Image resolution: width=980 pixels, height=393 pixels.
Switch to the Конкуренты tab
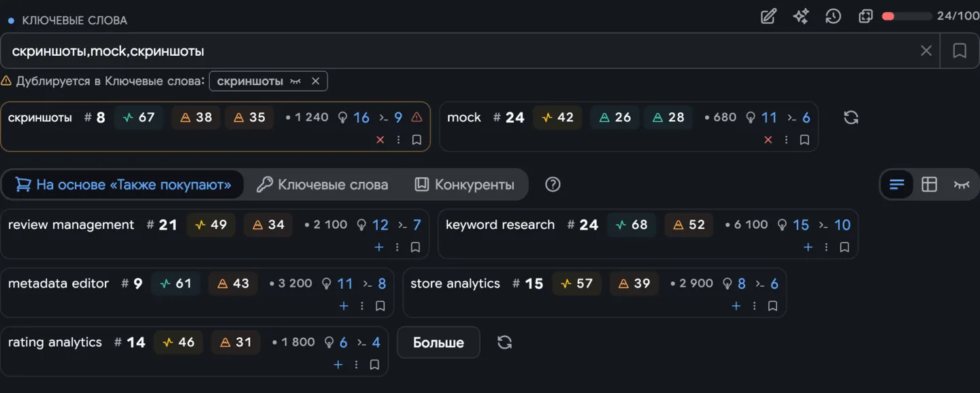tap(465, 185)
